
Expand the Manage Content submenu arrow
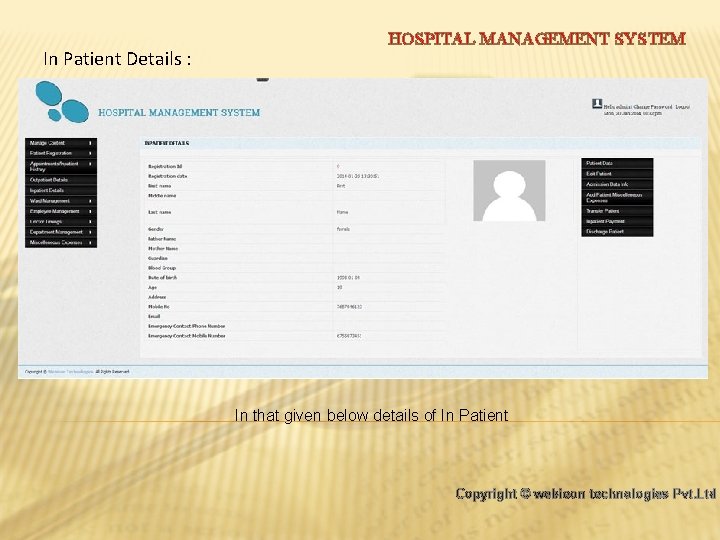[90, 143]
